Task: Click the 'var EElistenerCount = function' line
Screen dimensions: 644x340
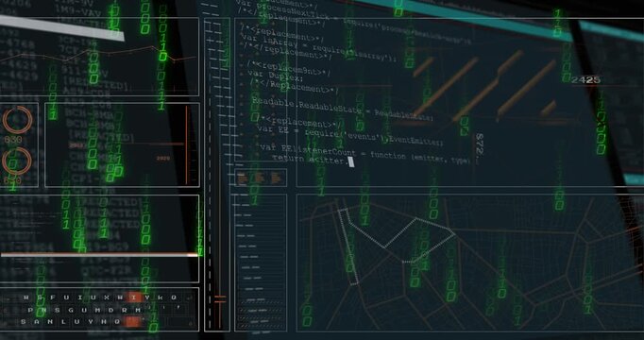Action: coord(365,154)
